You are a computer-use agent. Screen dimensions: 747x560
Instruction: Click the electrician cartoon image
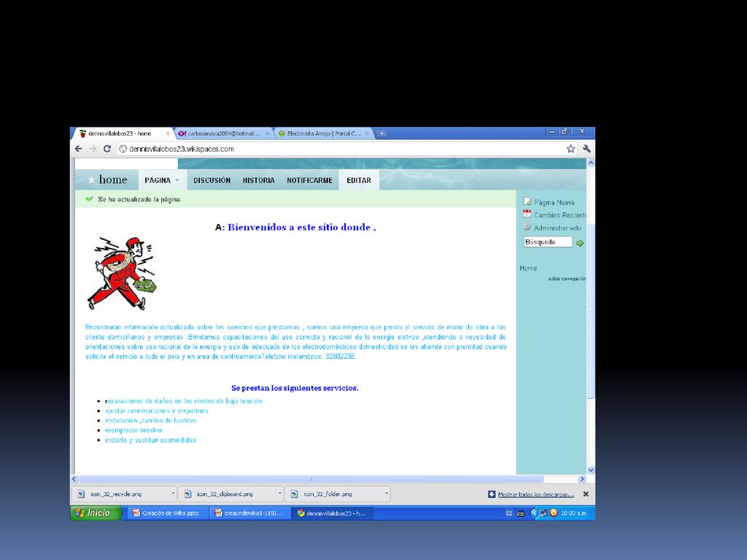(x=122, y=274)
